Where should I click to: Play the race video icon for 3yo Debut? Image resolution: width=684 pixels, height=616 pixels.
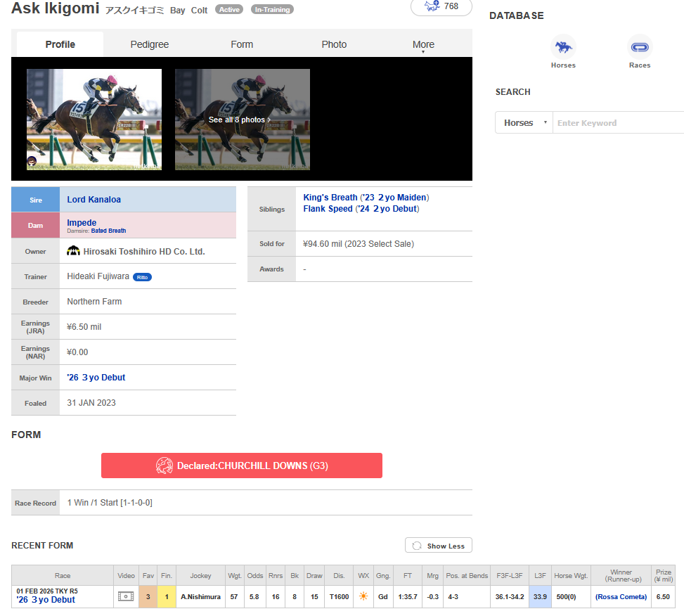126,596
